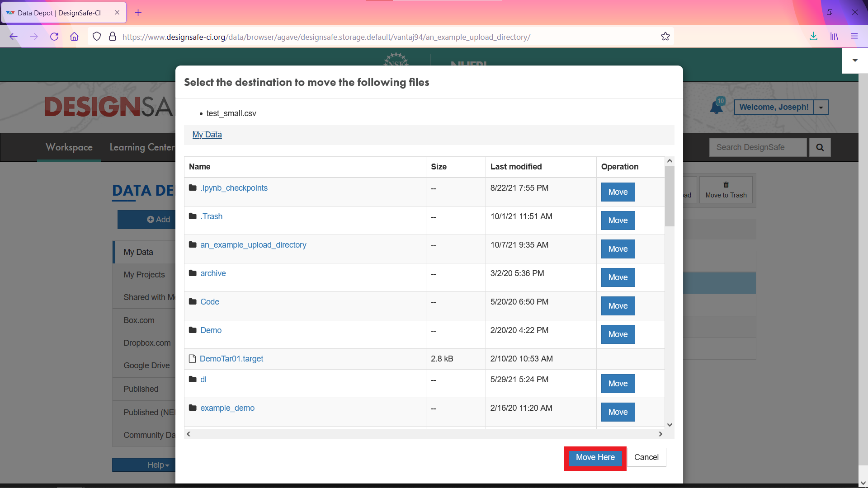This screenshot has width=868, height=488.
Task: Reload the page with refresh icon
Action: 54,37
